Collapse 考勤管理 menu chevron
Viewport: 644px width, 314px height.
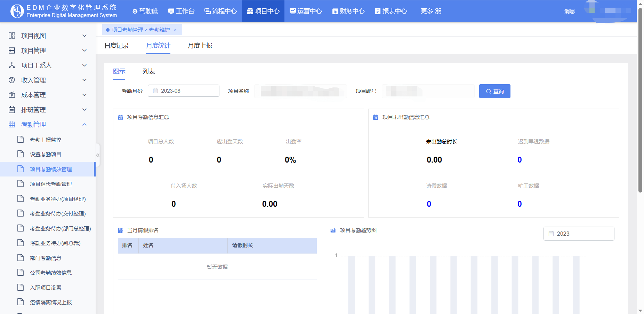click(84, 124)
